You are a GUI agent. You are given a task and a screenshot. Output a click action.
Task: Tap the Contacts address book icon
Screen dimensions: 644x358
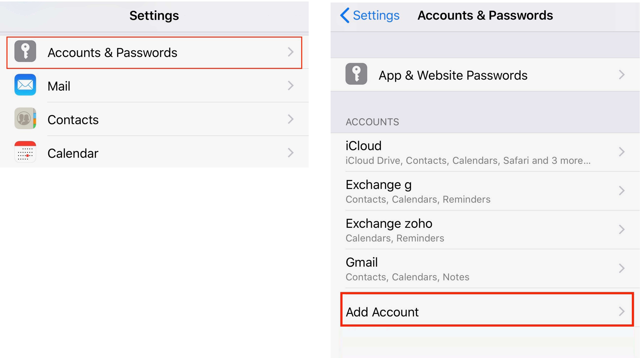25,118
